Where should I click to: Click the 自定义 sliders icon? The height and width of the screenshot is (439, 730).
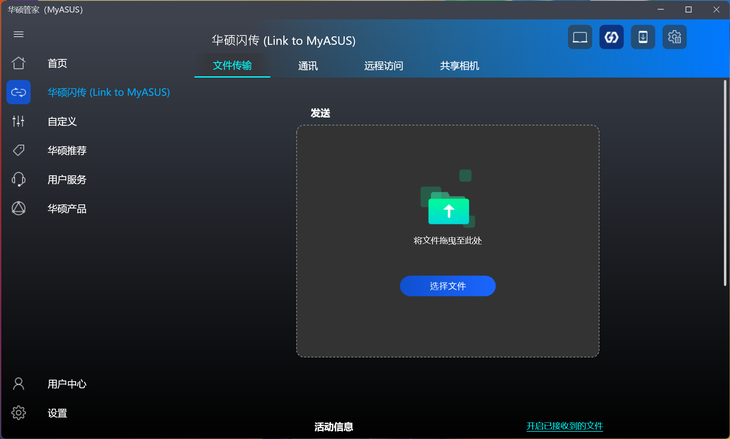tap(19, 122)
